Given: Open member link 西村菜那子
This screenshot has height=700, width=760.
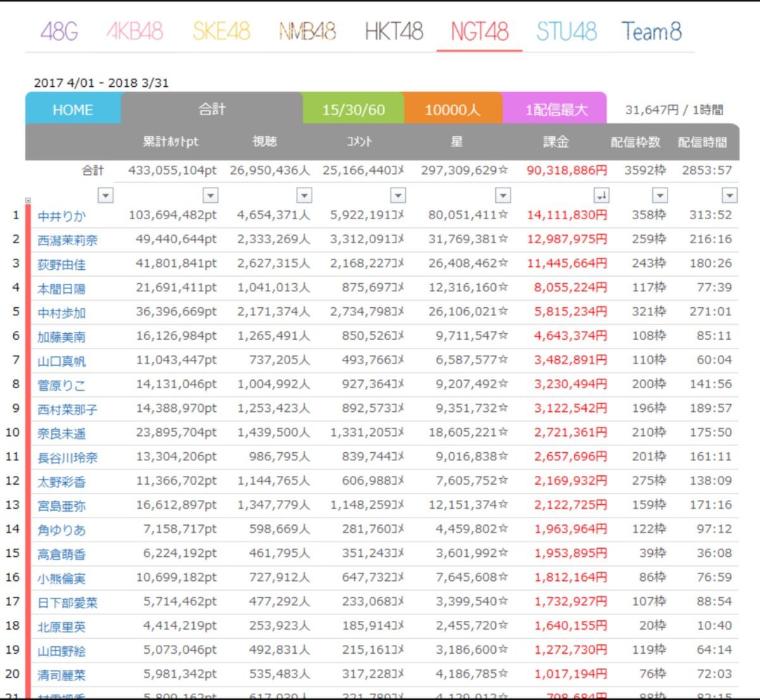Looking at the screenshot, I should point(67,409).
